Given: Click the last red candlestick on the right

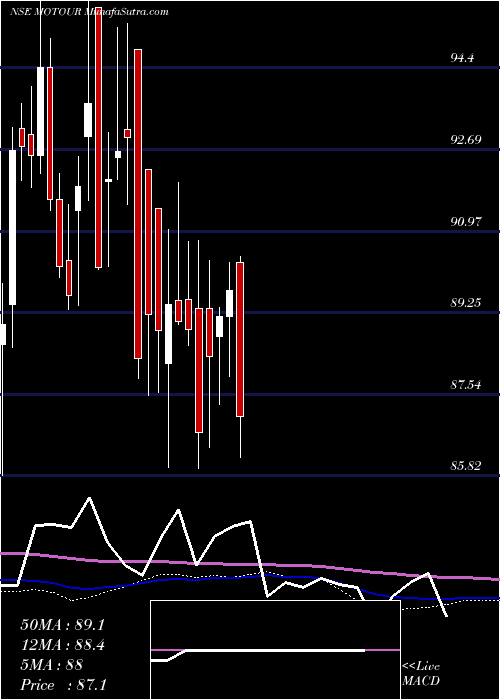Looking at the screenshot, I should 240,339.
